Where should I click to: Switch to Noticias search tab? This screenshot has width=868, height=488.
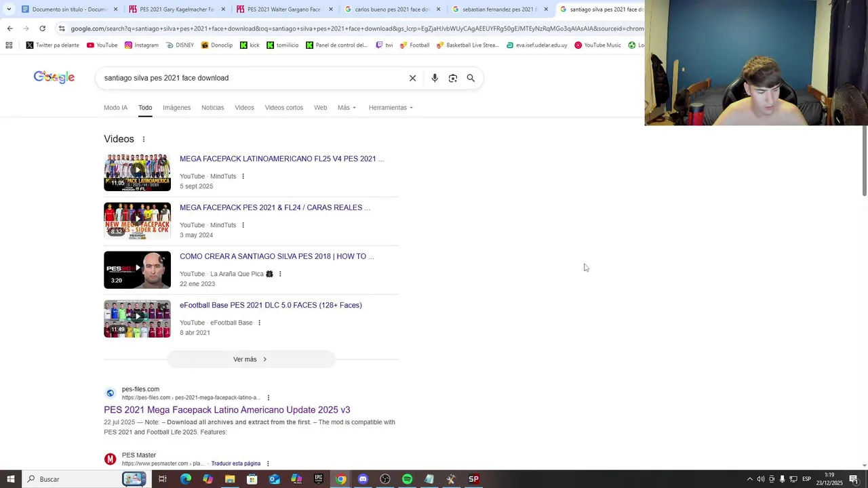tap(212, 108)
